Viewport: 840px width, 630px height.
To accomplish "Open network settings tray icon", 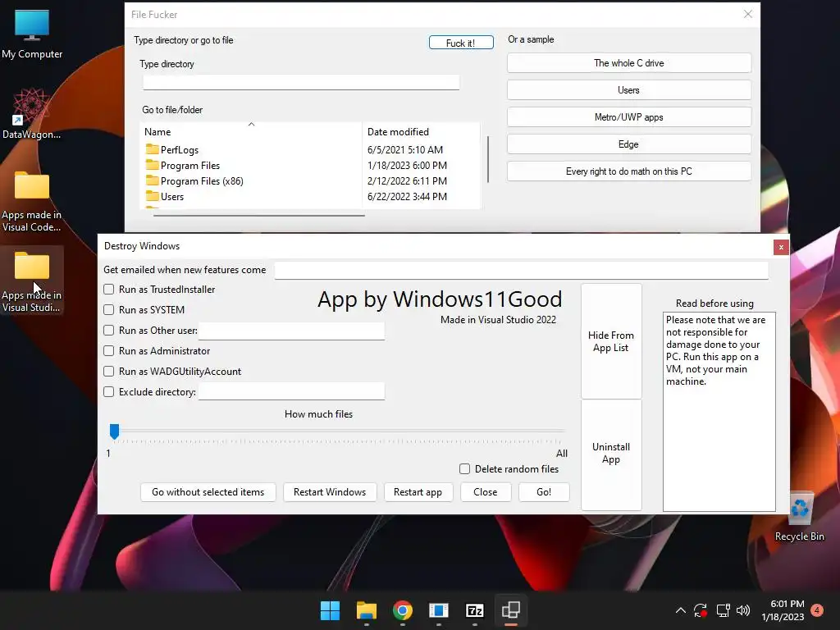I will 723,610.
